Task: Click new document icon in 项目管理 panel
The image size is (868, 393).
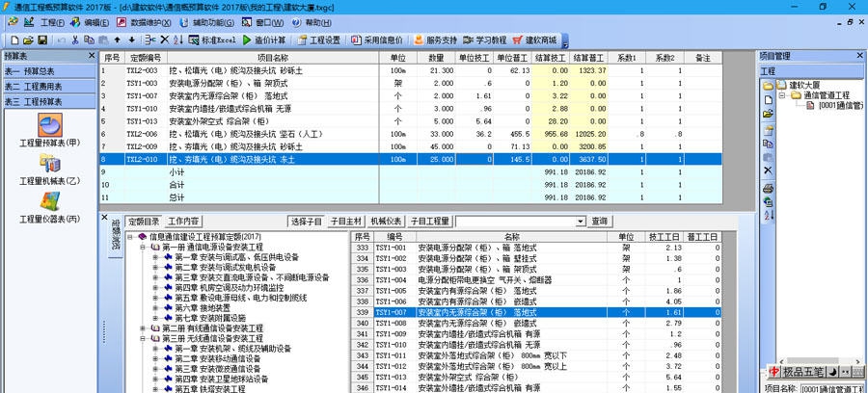Action: point(768,100)
